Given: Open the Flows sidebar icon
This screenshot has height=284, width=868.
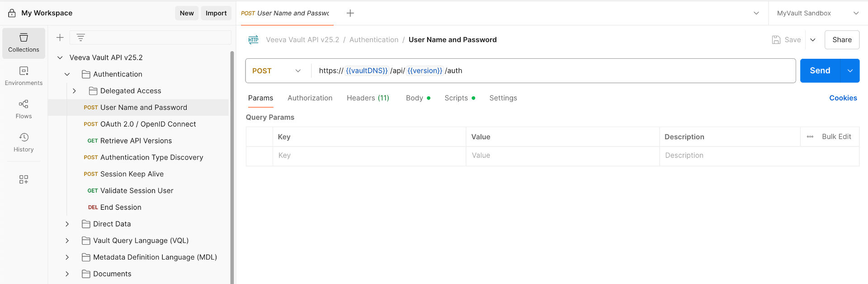Looking at the screenshot, I should (24, 109).
